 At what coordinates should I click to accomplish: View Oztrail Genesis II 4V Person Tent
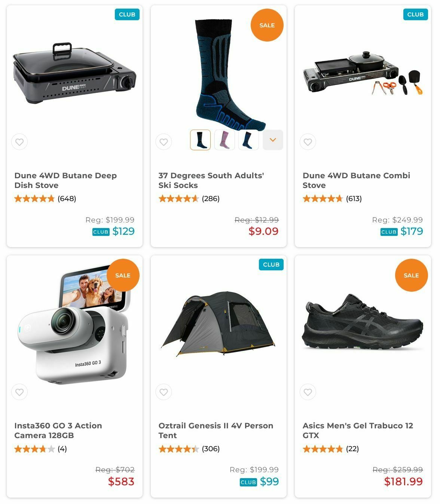tap(216, 430)
